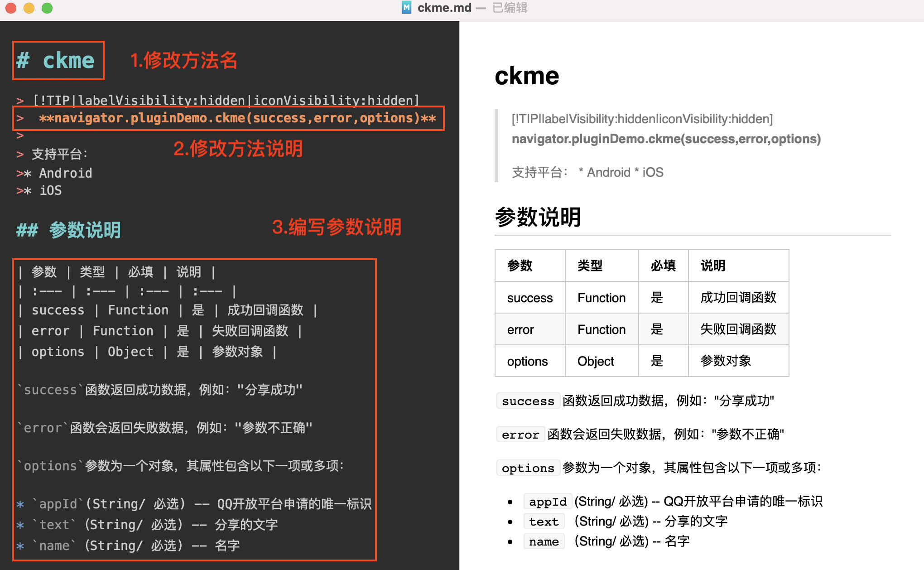Click the '| options | Object' source row
Screen dimensions: 924x570
147,352
